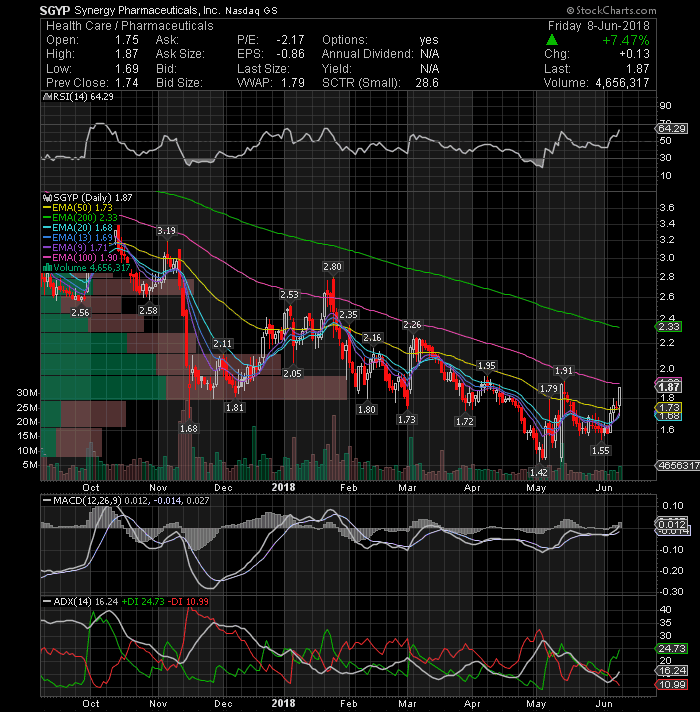
Task: Click the EMA(100) 1.90 legend entry
Action: click(x=80, y=257)
